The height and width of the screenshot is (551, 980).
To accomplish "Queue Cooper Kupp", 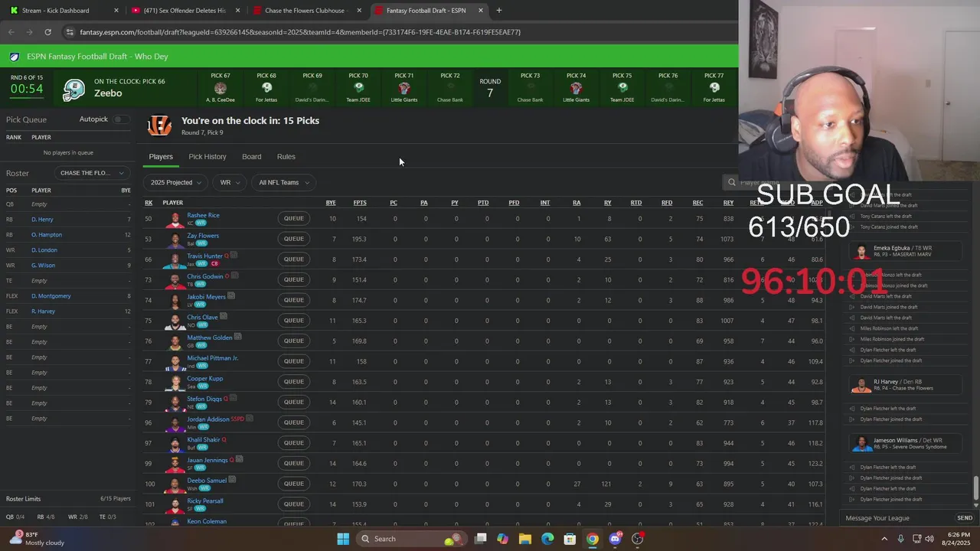I will point(294,382).
